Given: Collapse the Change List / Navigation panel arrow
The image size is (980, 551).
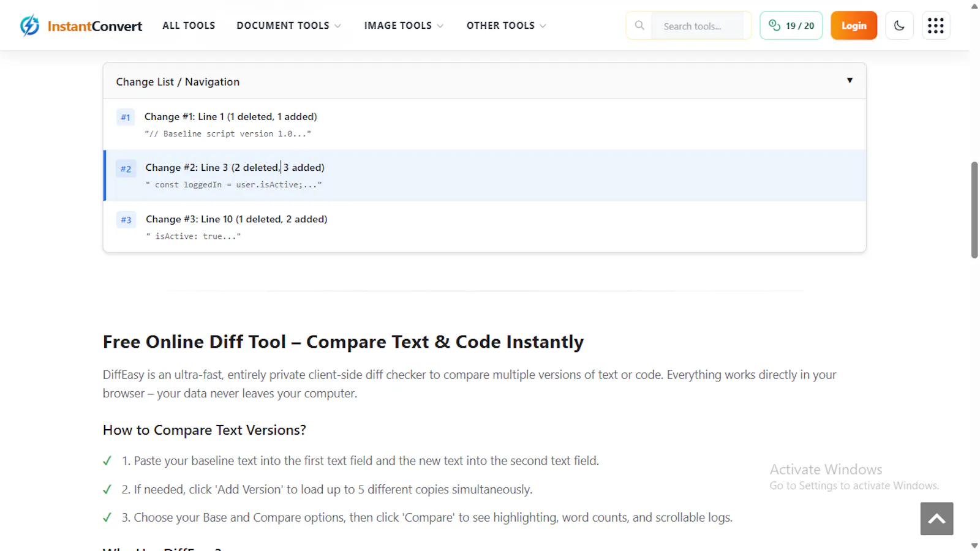Looking at the screenshot, I should tap(850, 80).
